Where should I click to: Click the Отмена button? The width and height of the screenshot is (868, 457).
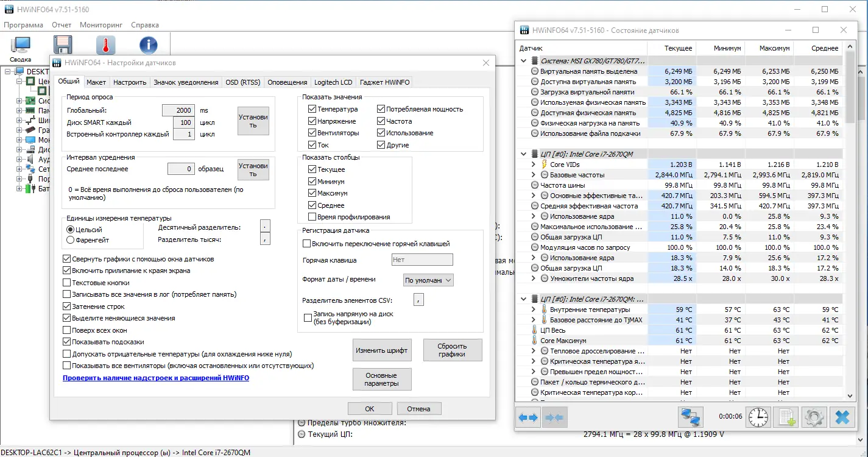[x=419, y=409]
